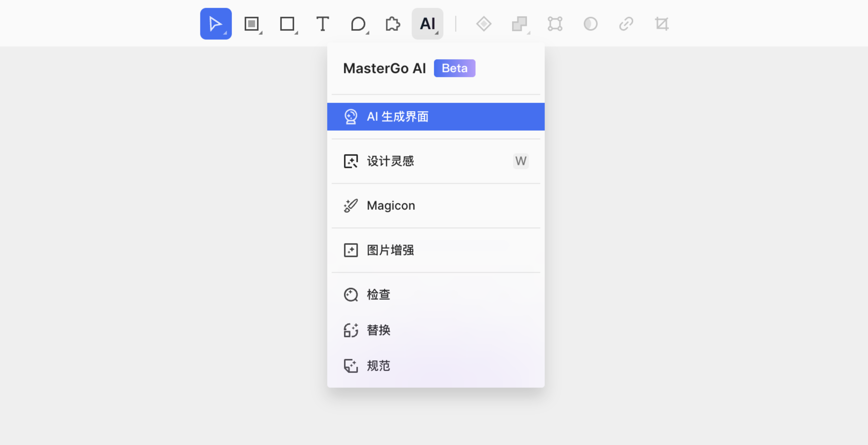Viewport: 868px width, 445px height.
Task: Select 规范 in the AI menu
Action: coord(436,366)
